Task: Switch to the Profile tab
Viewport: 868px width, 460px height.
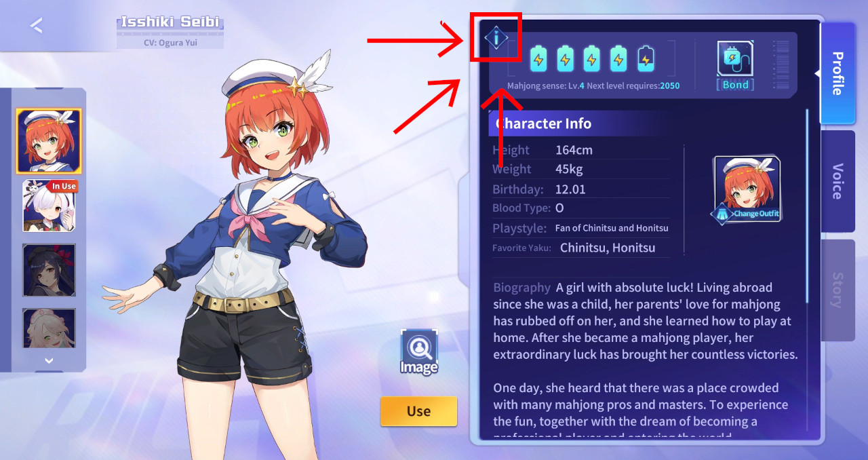Action: click(837, 73)
